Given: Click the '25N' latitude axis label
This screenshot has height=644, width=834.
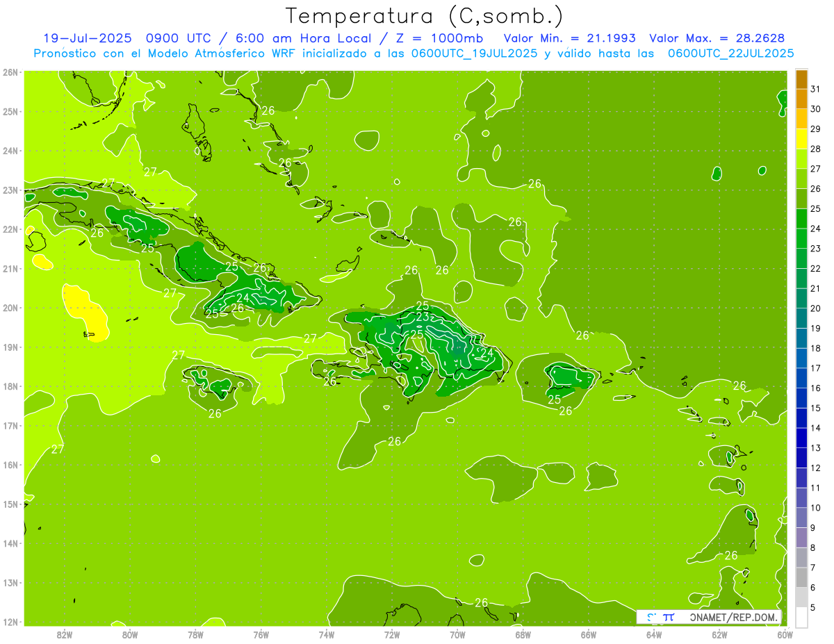Looking at the screenshot, I should 10,111.
